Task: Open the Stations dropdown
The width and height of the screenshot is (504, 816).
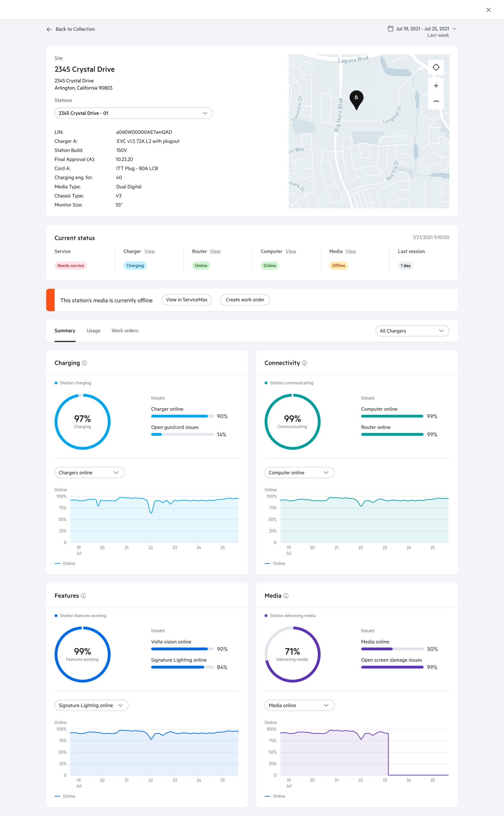Action: (133, 113)
